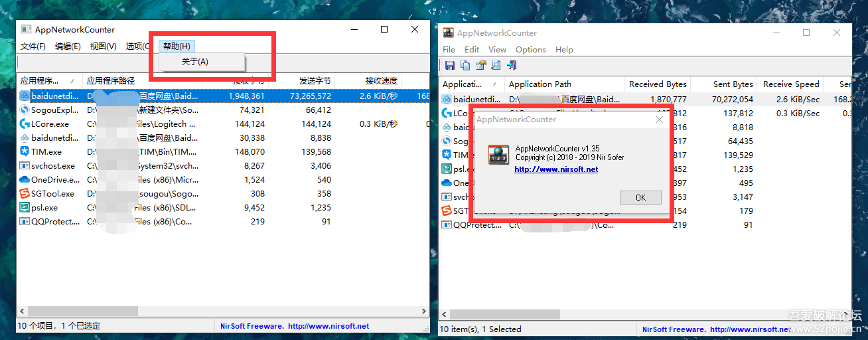Click the SGTool.exe icon in Chinese window

point(25,193)
